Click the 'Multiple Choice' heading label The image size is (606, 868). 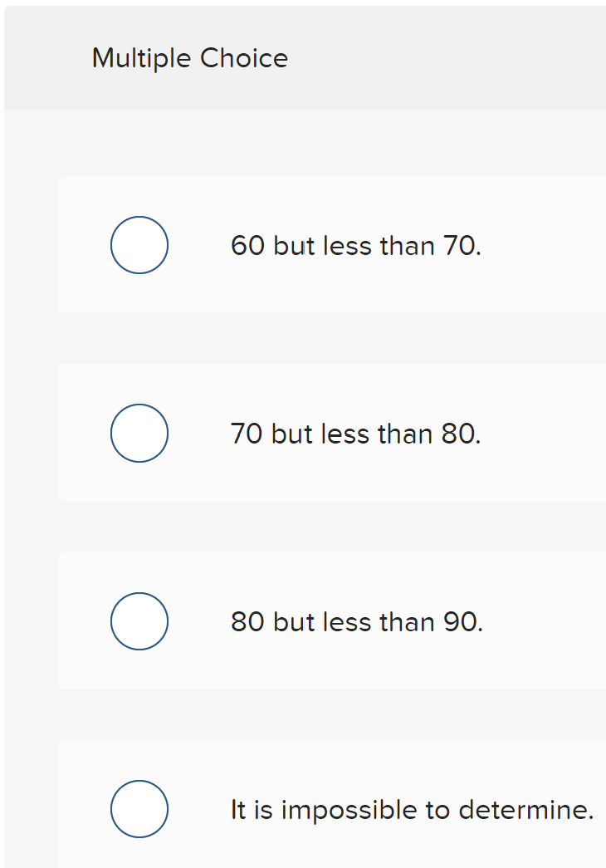pos(189,58)
